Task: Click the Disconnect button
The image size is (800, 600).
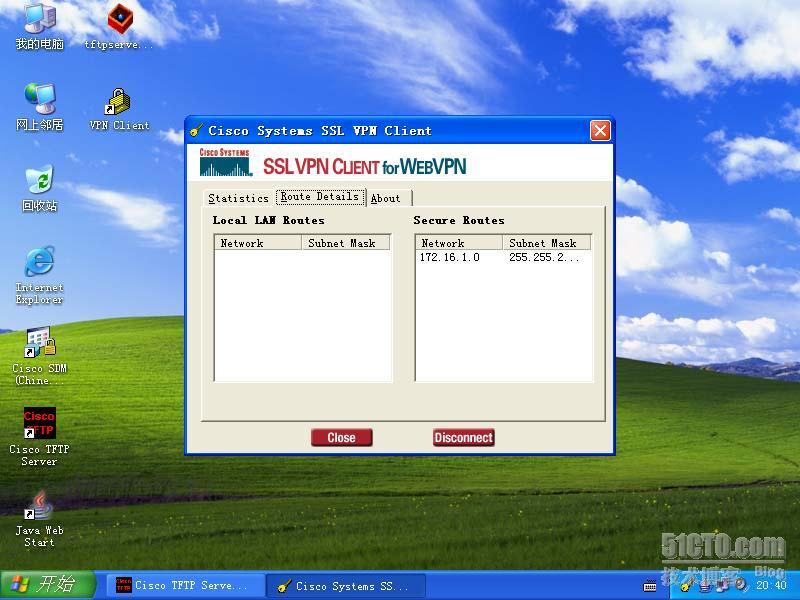Action: tap(464, 438)
